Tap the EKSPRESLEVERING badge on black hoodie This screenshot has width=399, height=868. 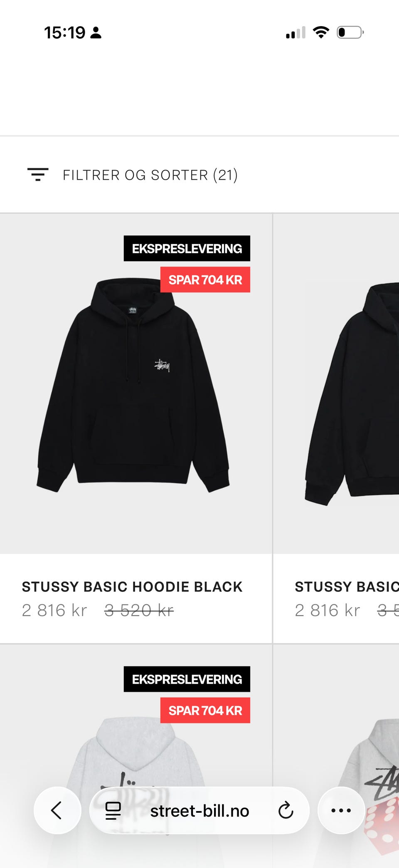click(x=187, y=248)
